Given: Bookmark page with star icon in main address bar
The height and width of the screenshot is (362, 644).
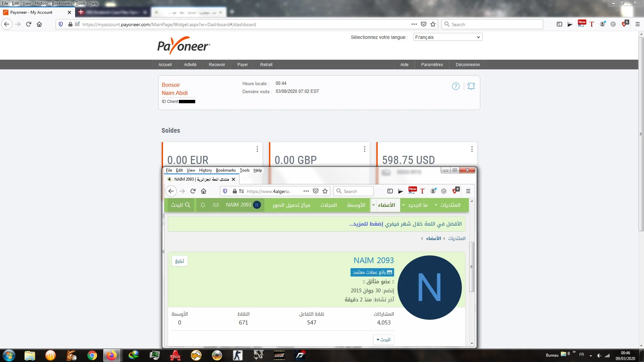Looking at the screenshot, I should click(x=433, y=24).
